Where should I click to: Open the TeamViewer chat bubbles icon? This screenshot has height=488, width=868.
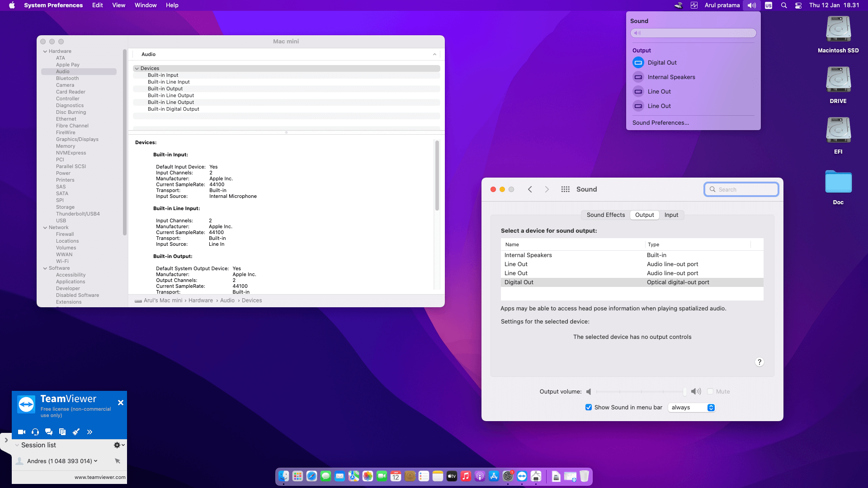point(49,432)
